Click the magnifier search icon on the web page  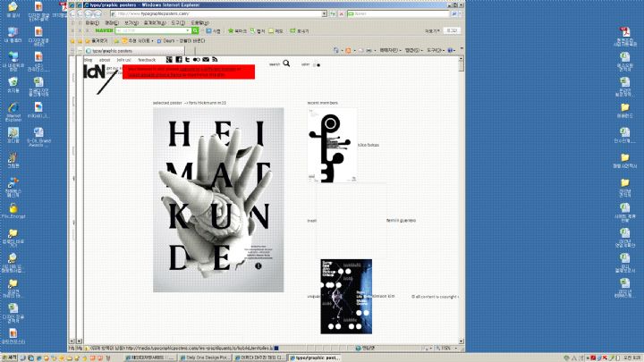pyautogui.click(x=286, y=63)
